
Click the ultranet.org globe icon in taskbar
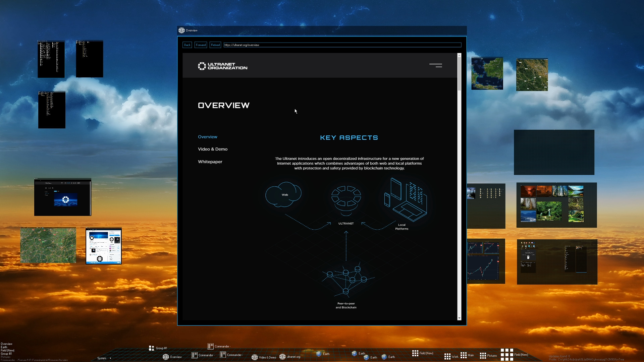[282, 357]
